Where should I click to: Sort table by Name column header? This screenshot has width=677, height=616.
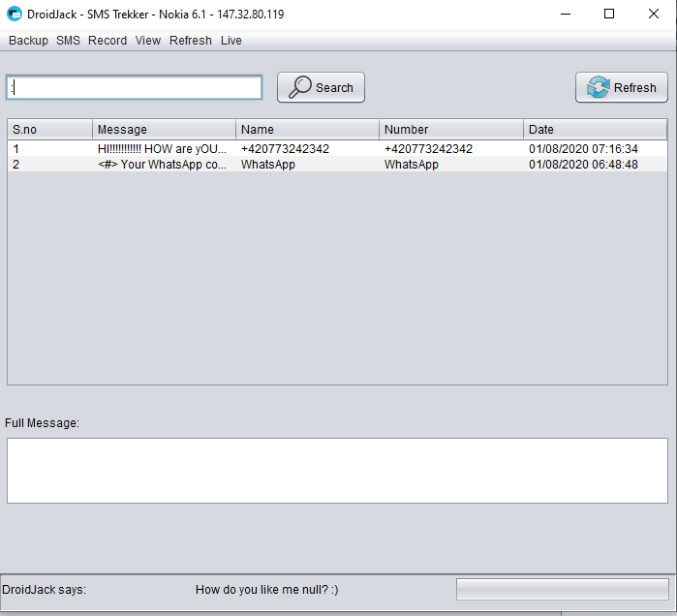[x=307, y=130]
